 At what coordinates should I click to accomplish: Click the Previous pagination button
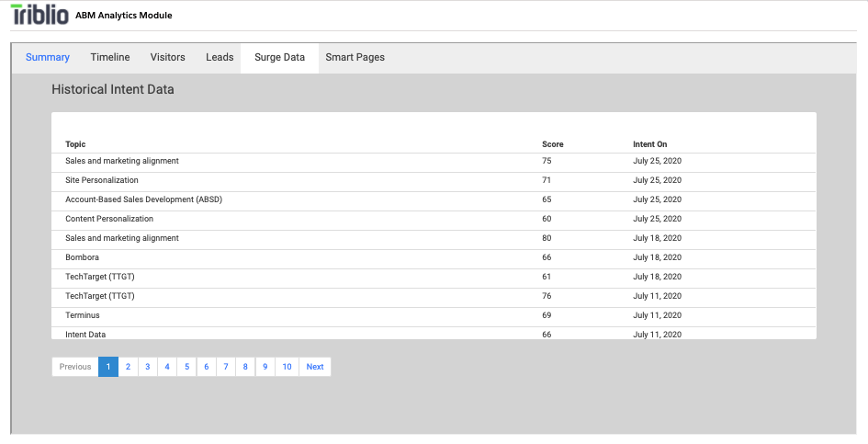click(x=75, y=367)
